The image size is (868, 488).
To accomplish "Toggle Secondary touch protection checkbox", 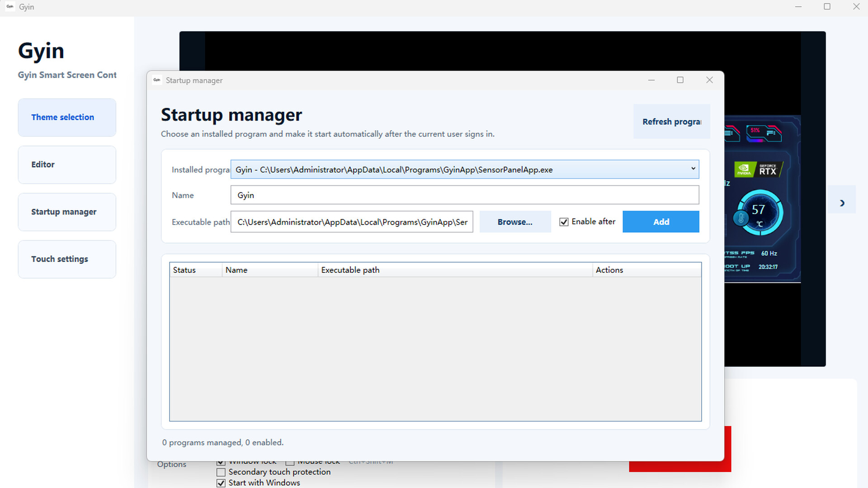I will point(221,472).
